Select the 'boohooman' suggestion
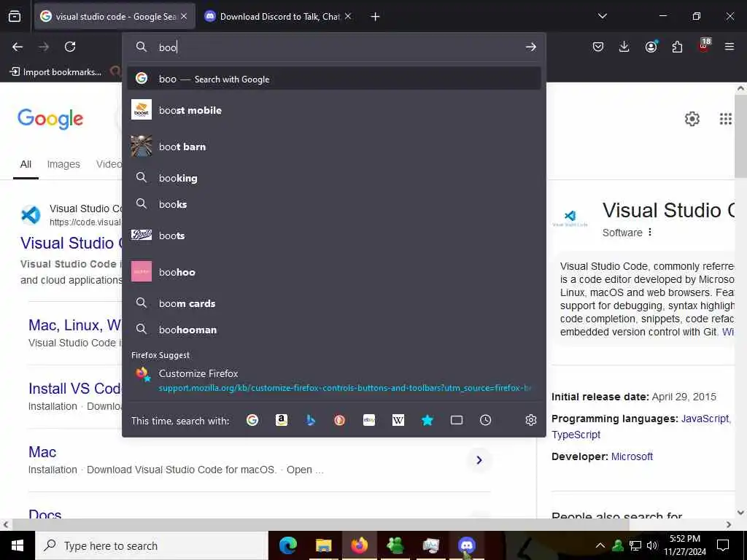Viewport: 747px width, 560px height. [333, 329]
